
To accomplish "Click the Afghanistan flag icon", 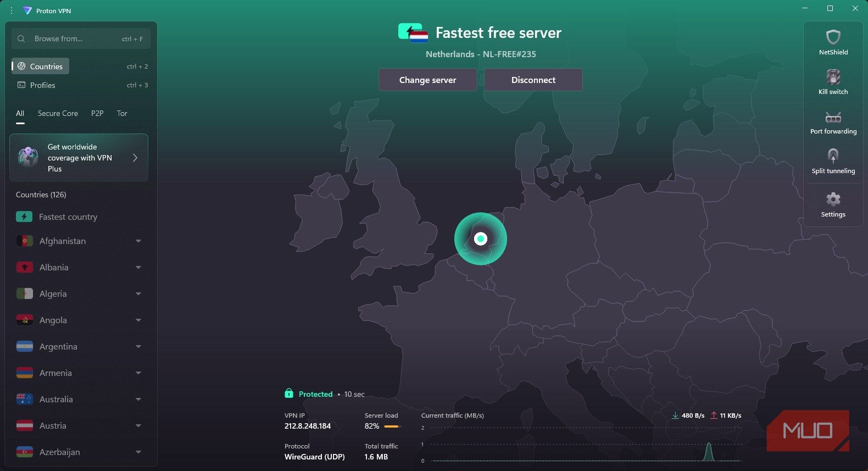I will (25, 241).
